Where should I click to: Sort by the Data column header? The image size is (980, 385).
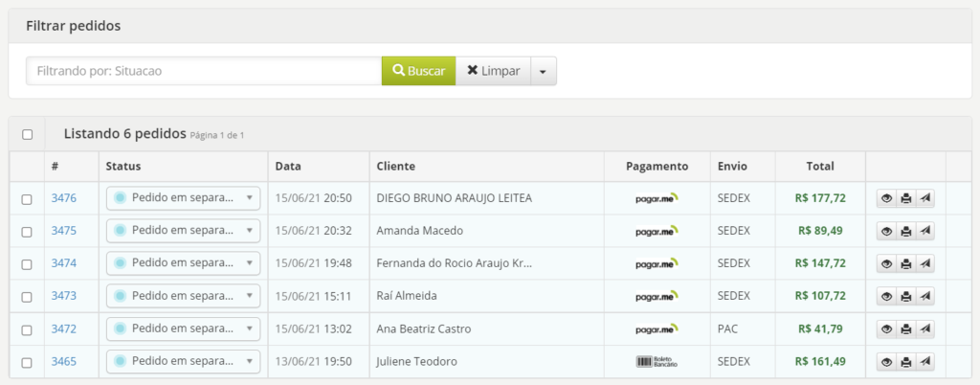(288, 166)
